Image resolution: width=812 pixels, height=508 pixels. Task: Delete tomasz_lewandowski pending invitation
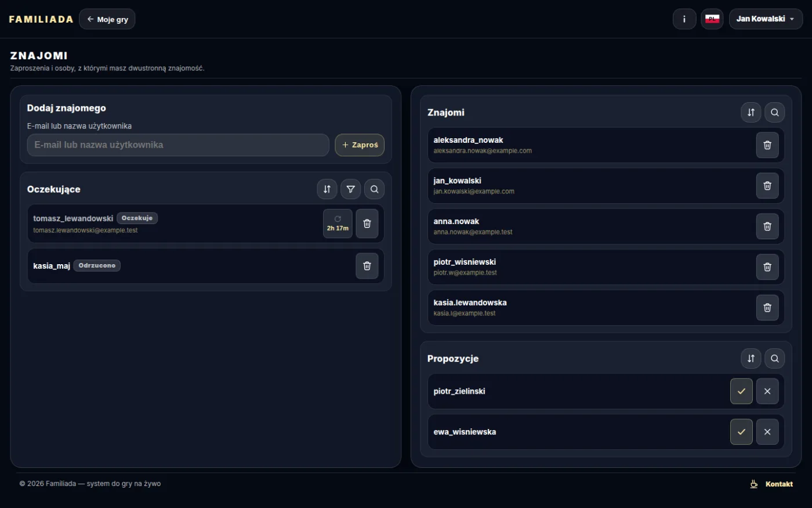click(x=367, y=224)
